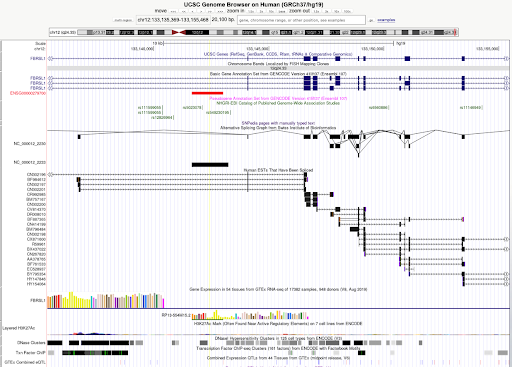The image size is (512, 367).
Task: Click first black DNase cluster block
Action: (x=55, y=343)
